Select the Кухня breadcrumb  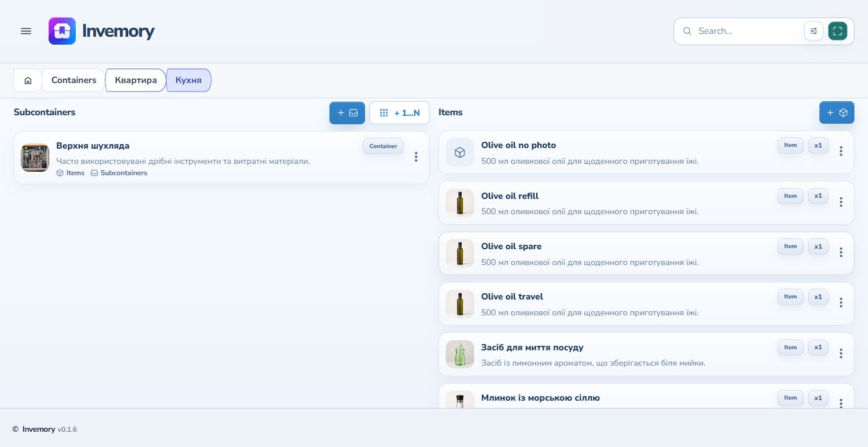pyautogui.click(x=189, y=80)
